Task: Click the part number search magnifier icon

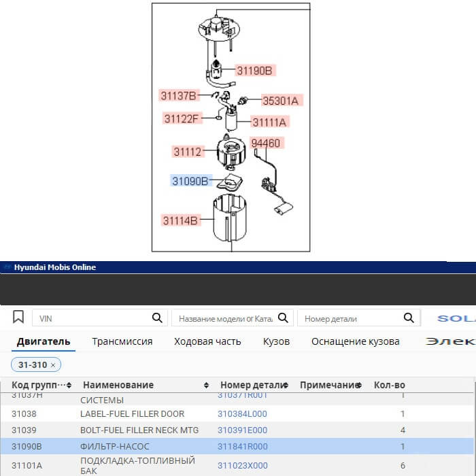Action: click(408, 318)
